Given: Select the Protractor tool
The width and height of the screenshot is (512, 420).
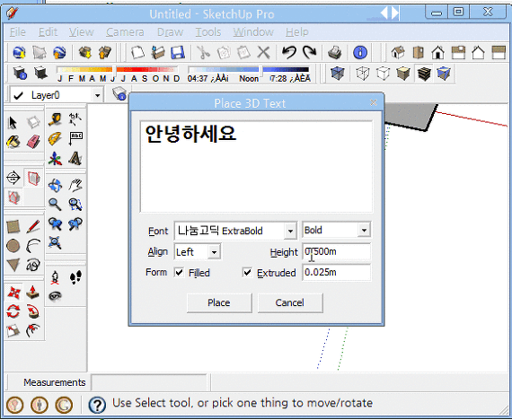Looking at the screenshot, I should click(55, 139).
